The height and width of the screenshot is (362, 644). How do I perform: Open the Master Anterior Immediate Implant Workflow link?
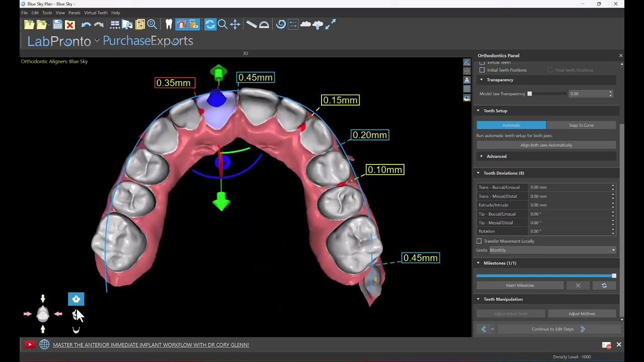coord(151,345)
